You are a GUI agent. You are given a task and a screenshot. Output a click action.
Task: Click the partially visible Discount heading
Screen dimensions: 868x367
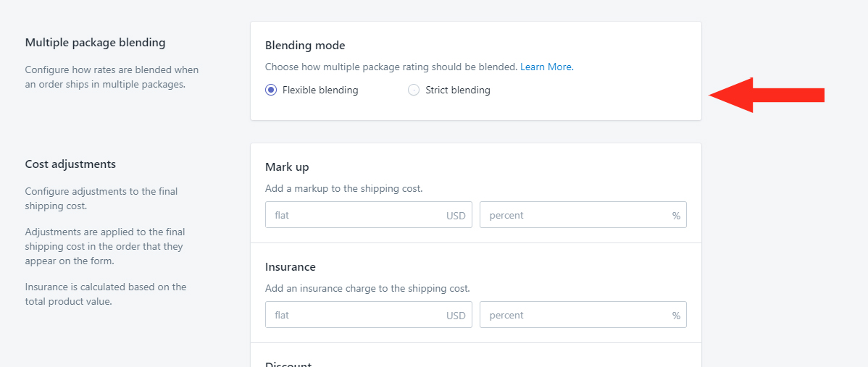click(x=288, y=364)
